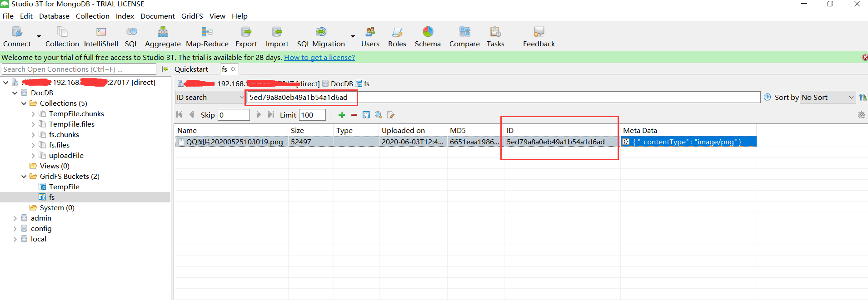Open the ID search type dropdown
868x300 pixels.
pos(210,97)
